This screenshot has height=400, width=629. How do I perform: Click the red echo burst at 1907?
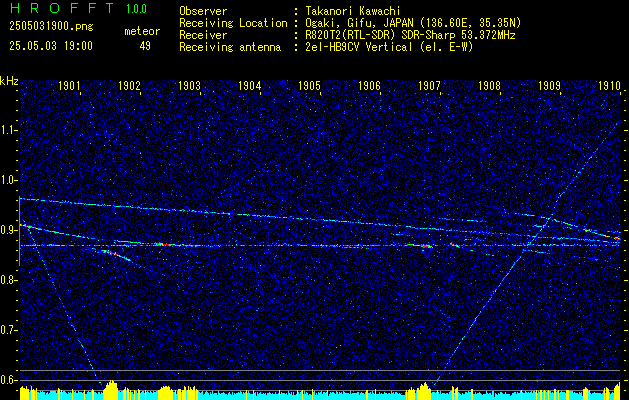tap(423, 246)
